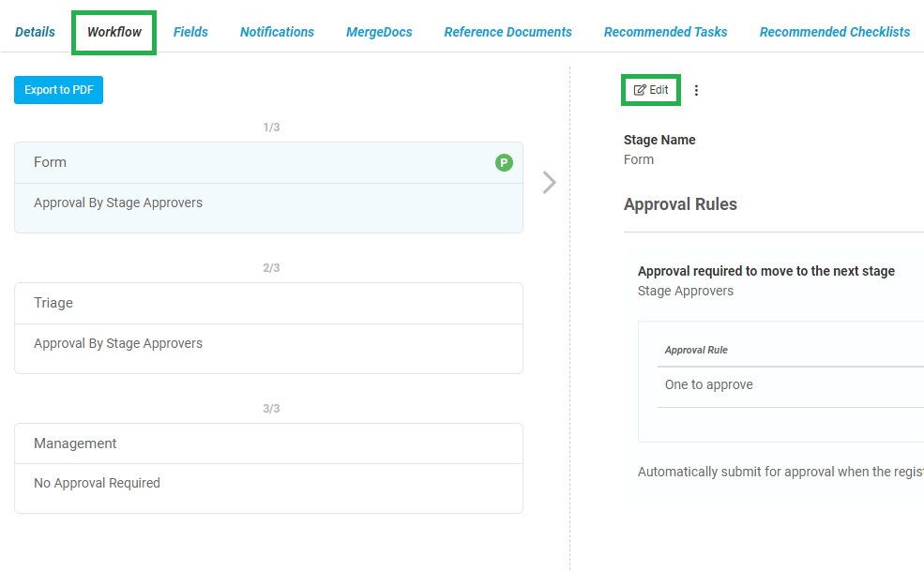This screenshot has width=924, height=571.
Task: Click the Edit button
Action: 650,90
